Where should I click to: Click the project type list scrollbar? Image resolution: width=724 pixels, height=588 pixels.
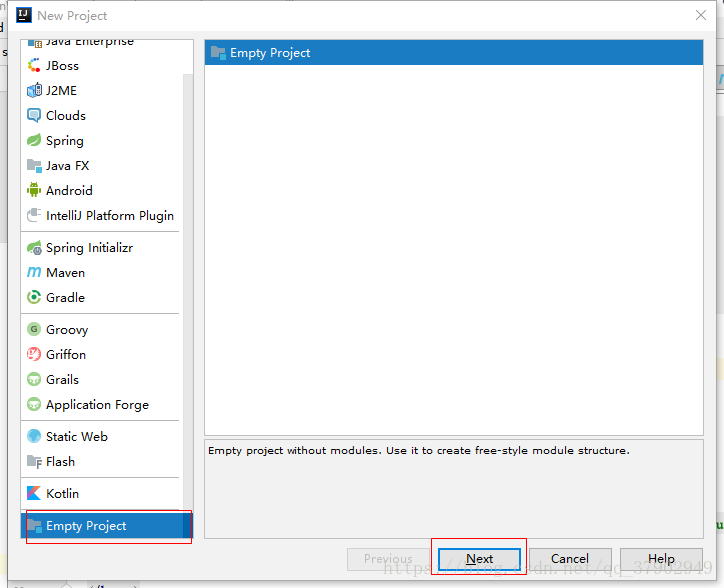pos(188,305)
